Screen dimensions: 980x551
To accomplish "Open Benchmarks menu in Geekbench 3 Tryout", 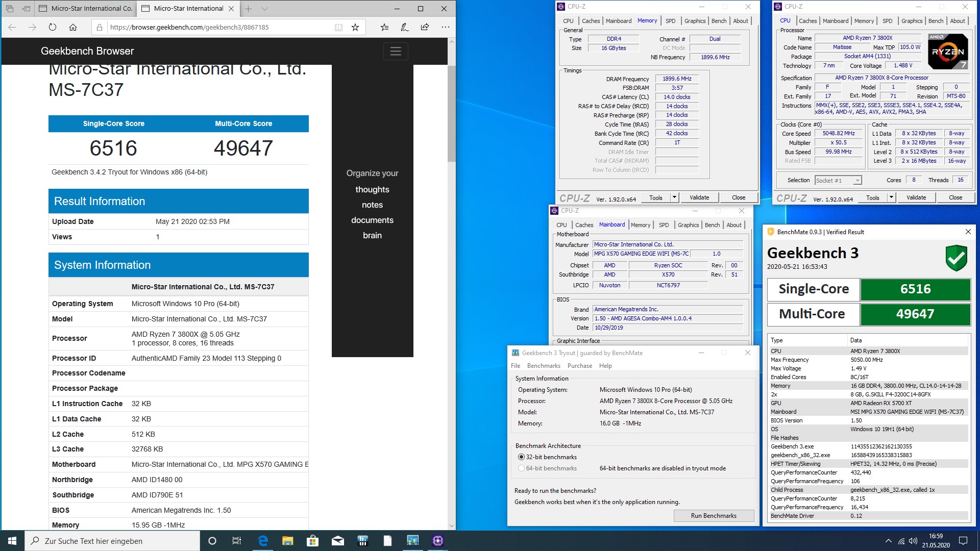I will (544, 366).
